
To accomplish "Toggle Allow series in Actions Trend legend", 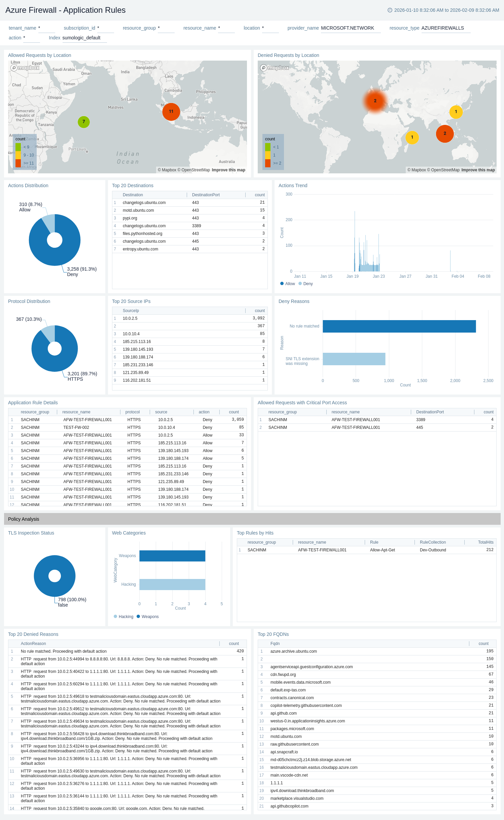I will [x=287, y=284].
